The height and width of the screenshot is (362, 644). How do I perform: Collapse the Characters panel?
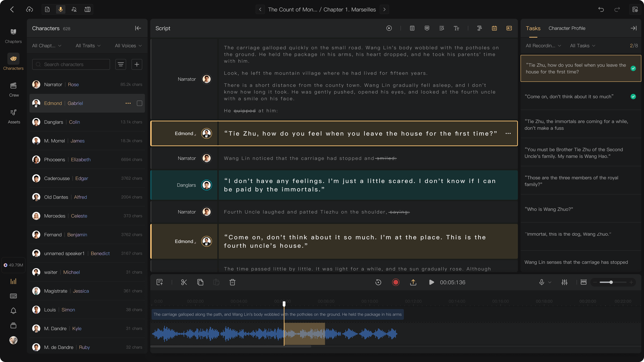pyautogui.click(x=138, y=28)
